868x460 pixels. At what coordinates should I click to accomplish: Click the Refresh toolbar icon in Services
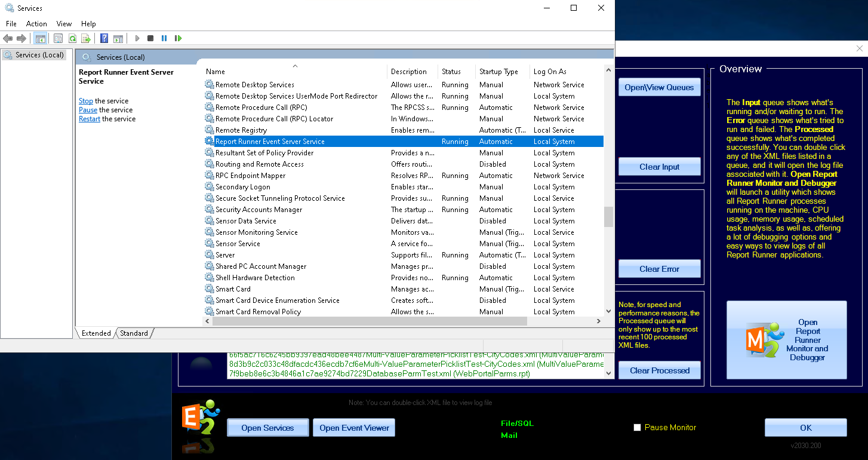[x=72, y=38]
